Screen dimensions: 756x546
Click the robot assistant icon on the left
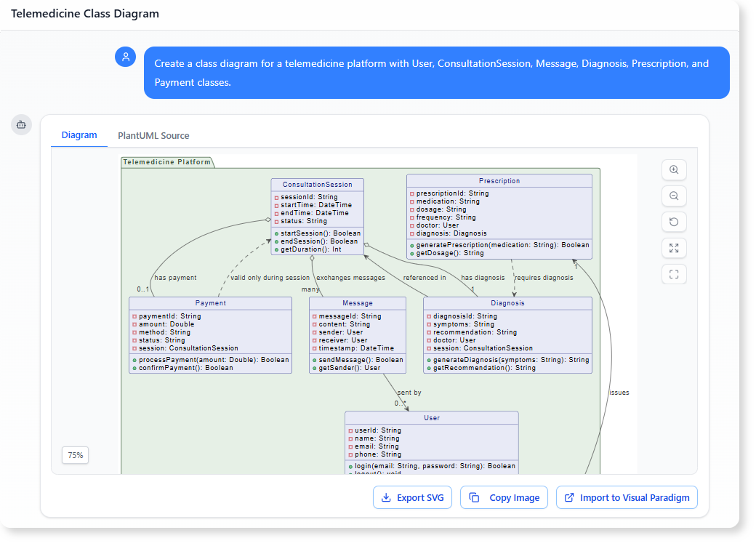(x=21, y=124)
